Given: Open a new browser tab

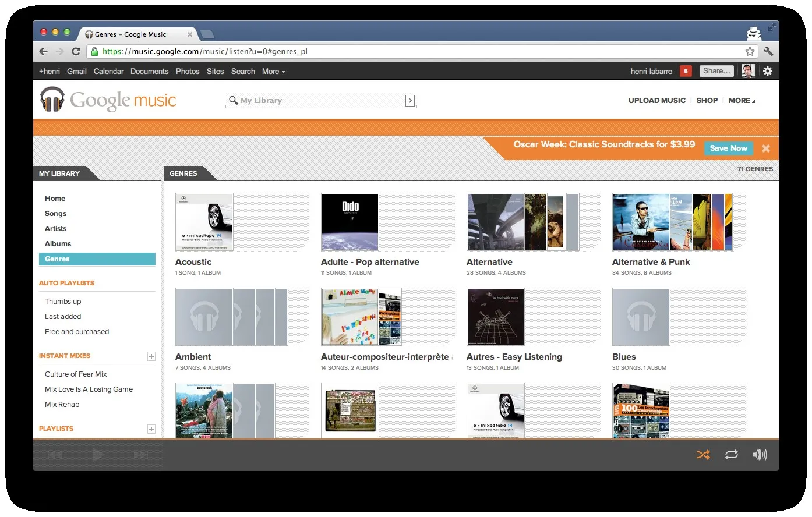Looking at the screenshot, I should tap(207, 34).
